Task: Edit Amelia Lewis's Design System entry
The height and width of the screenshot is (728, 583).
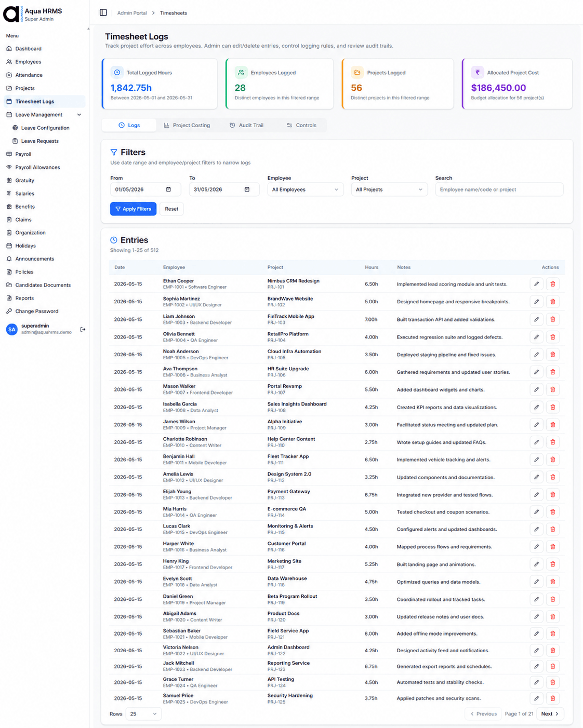Action: (x=536, y=477)
